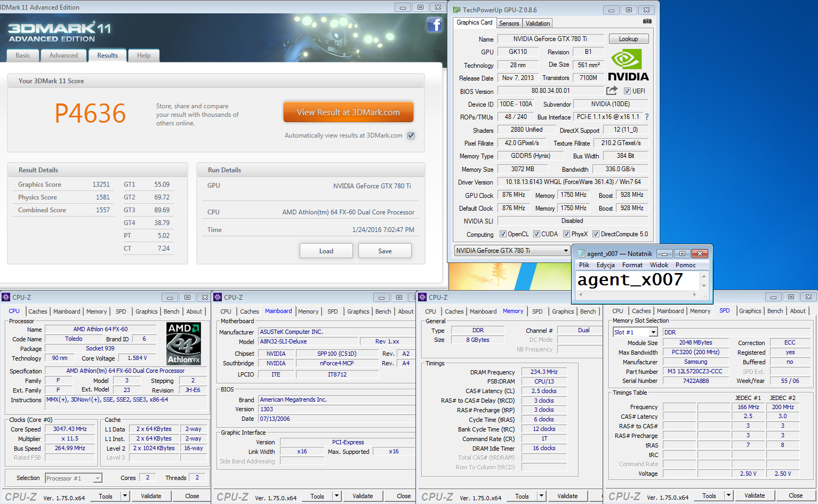Click Tools button in the CPU tab window

(x=106, y=496)
